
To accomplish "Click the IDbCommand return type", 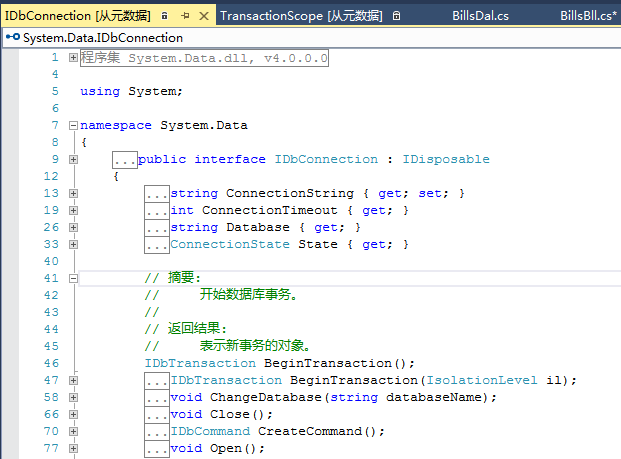I will (x=210, y=431).
